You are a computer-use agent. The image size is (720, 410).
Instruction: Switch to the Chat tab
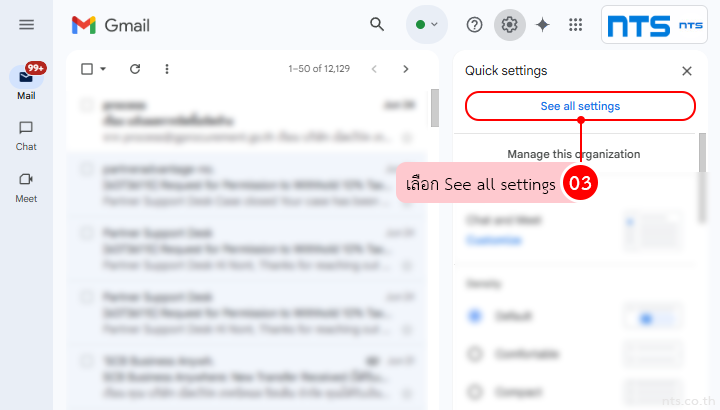pos(26,135)
